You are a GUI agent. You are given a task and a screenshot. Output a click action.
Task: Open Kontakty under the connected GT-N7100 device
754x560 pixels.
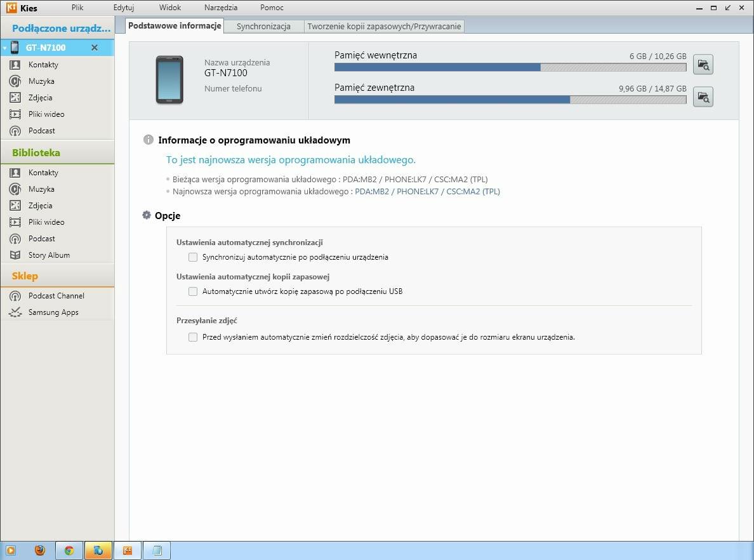57,65
